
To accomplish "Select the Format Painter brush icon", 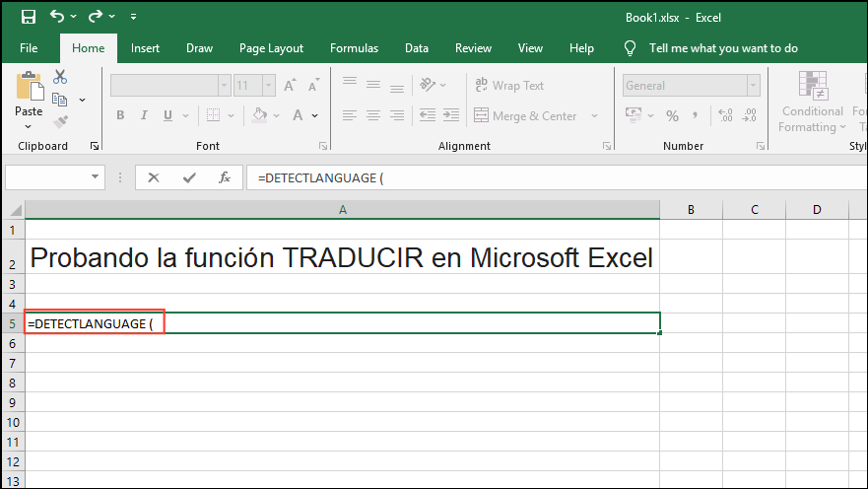I will pos(60,121).
